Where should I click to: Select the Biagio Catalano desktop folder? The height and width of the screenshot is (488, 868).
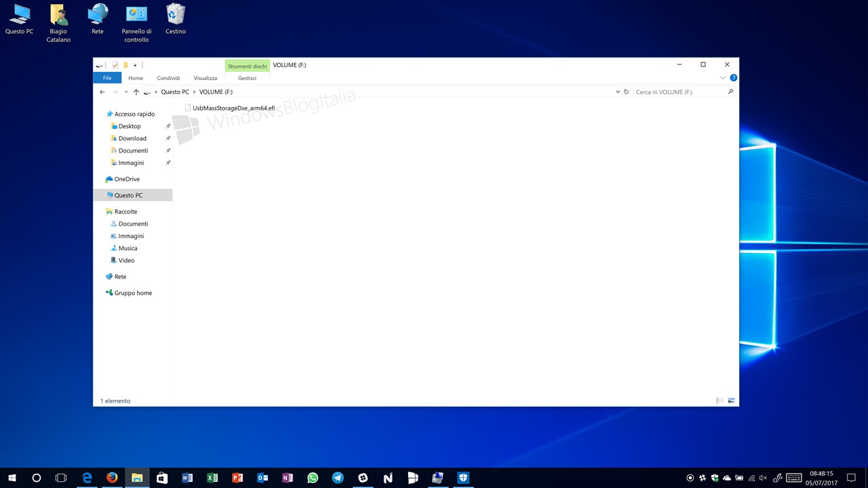[58, 23]
